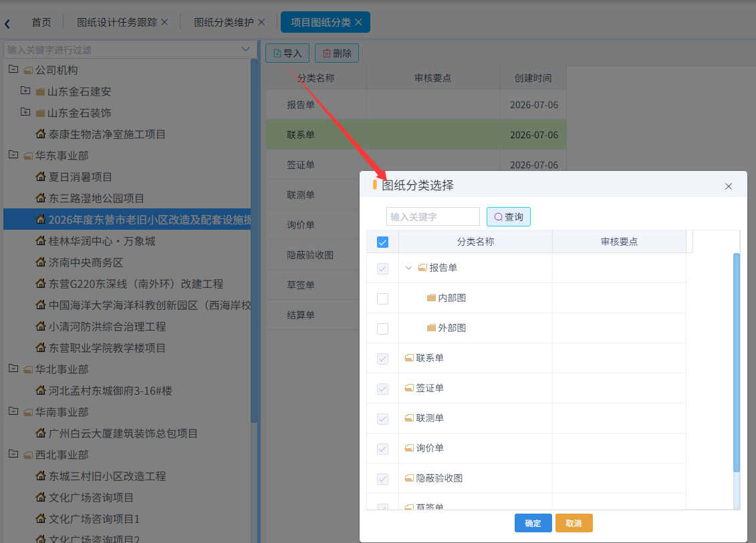The width and height of the screenshot is (756, 543).
Task: Click the 查询 search button
Action: click(x=509, y=217)
